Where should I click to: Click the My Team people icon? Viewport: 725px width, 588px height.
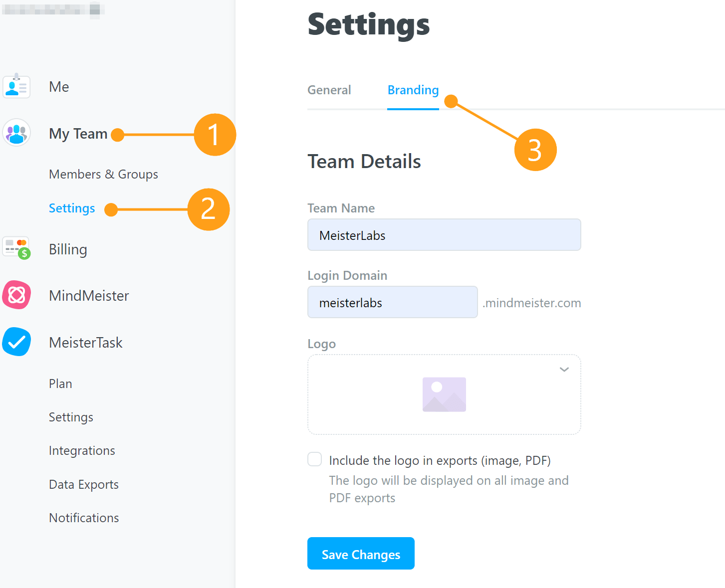pyautogui.click(x=16, y=133)
